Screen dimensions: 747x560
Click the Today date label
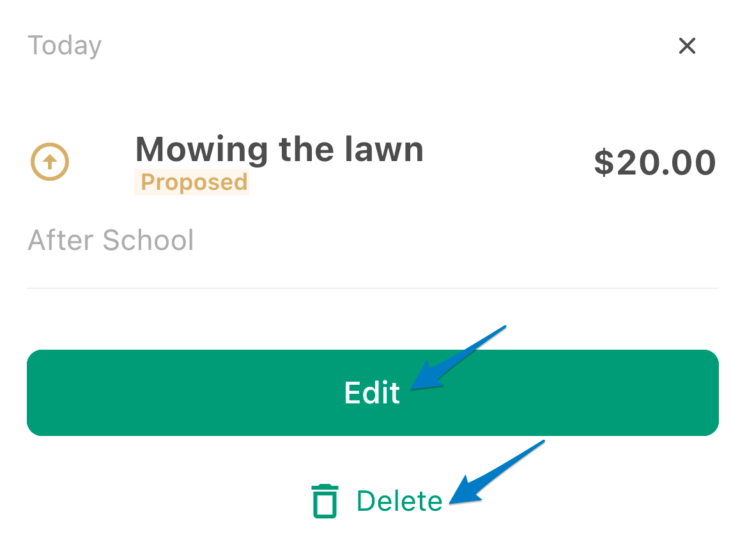coord(65,46)
